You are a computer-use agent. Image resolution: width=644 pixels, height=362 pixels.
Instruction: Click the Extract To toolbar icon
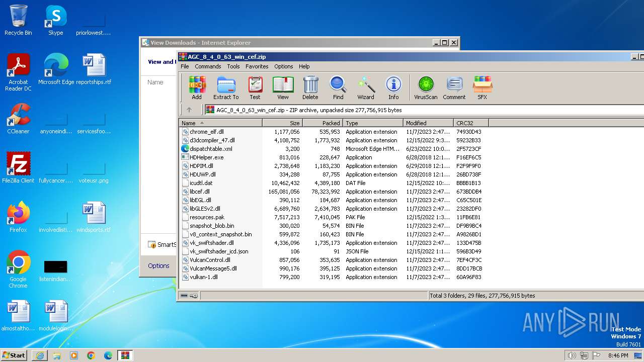click(x=226, y=87)
